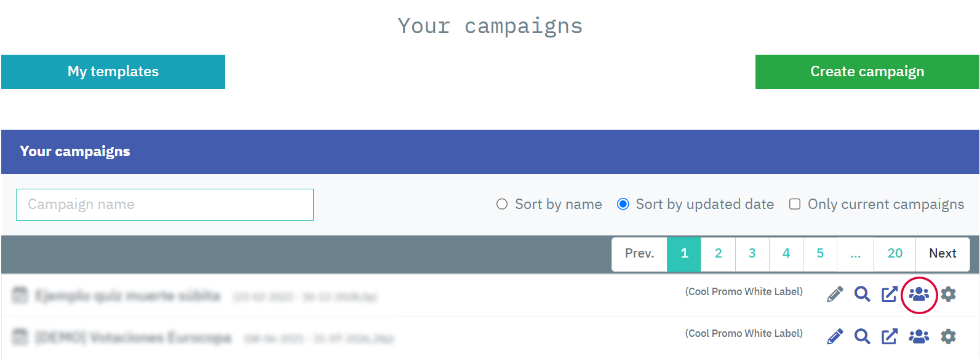
Task: Click the circled participants icon in first row
Action: pos(919,294)
